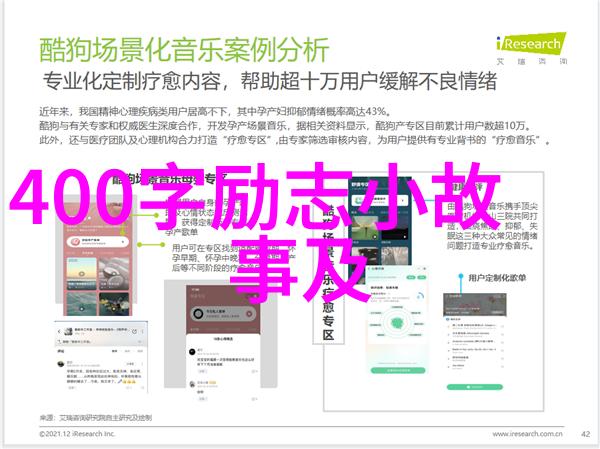Click the circular disc icon in the brown player
Image resolution: width=600 pixels, height=449 pixels.
tap(198, 314)
